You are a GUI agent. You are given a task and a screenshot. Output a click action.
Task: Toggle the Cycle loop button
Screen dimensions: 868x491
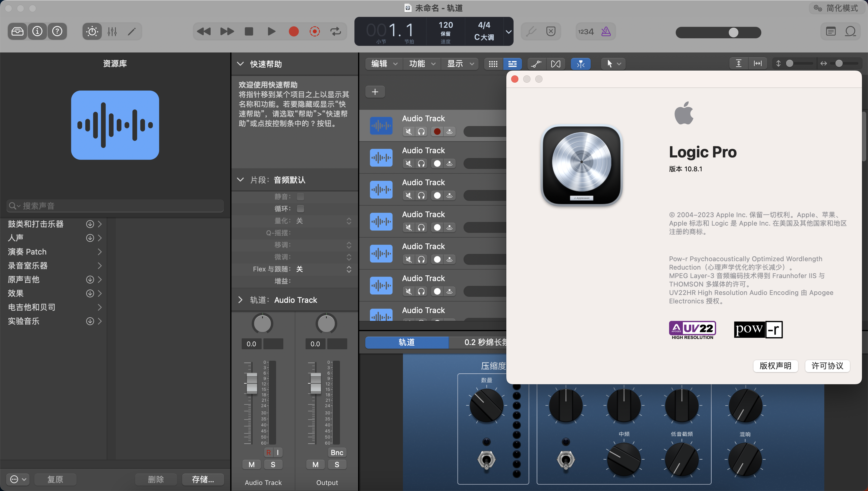(336, 31)
